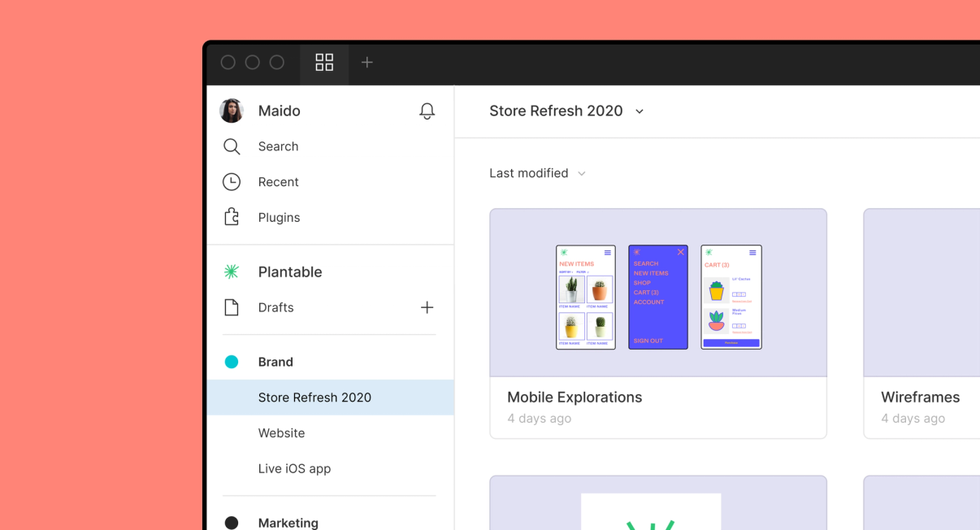The width and height of the screenshot is (980, 530).
Task: Click the Search magnifier icon
Action: 232,146
